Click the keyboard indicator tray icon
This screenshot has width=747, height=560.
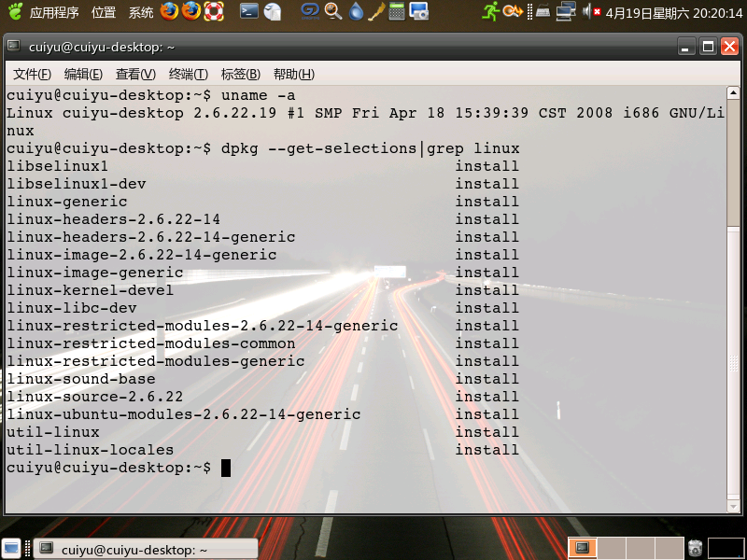543,11
